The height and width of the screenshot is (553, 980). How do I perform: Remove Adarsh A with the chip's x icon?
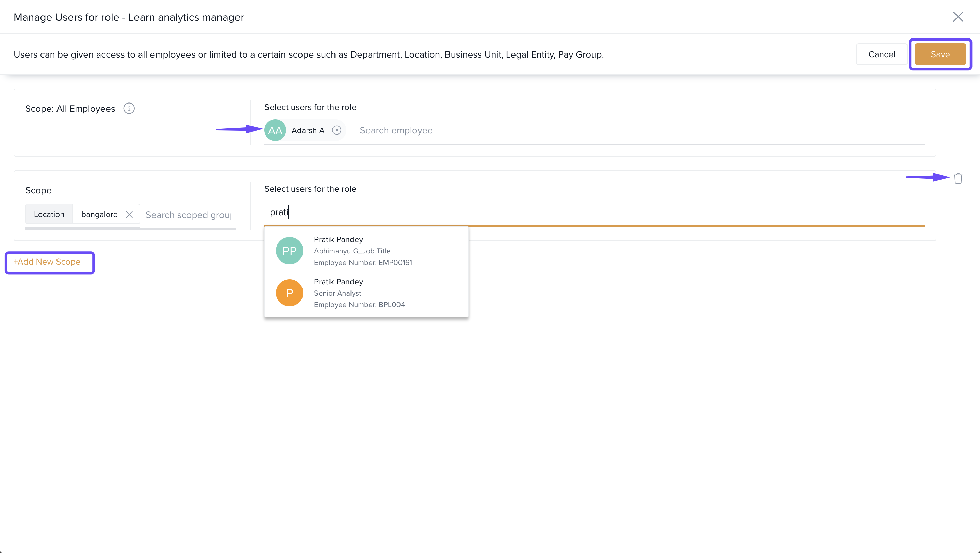(336, 130)
